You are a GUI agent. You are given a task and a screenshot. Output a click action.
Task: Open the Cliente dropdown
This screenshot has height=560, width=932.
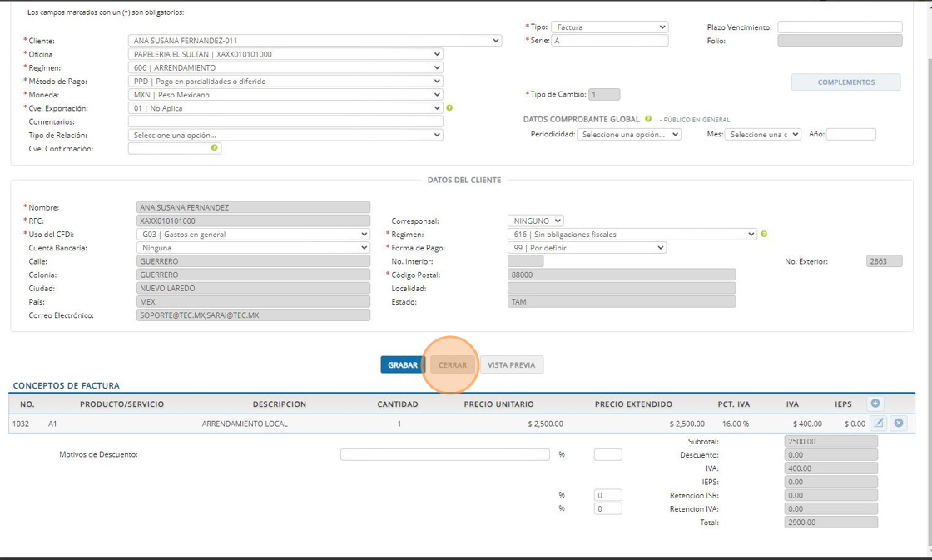pos(315,41)
